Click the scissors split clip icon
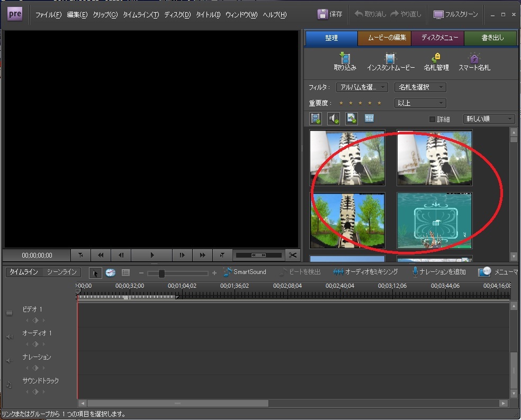The height and width of the screenshot is (420, 521). [x=292, y=255]
